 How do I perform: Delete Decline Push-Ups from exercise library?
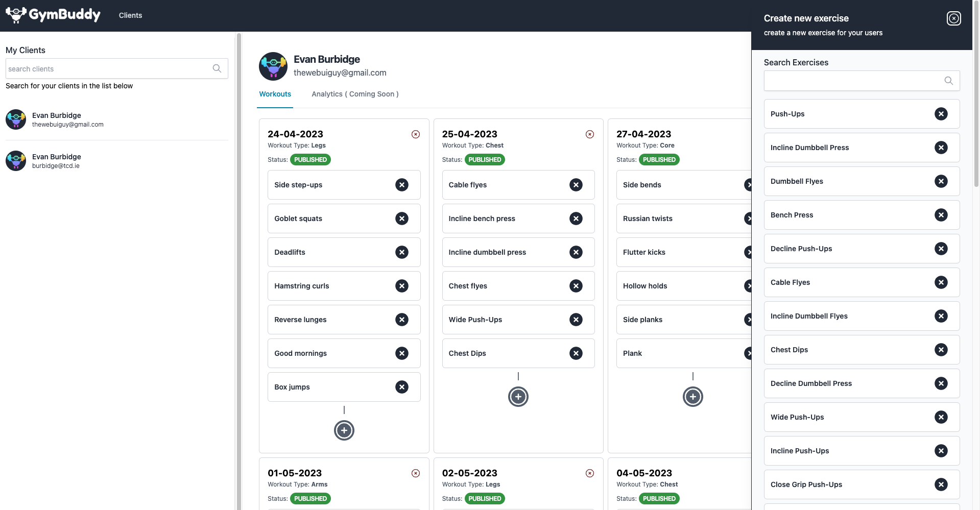(x=941, y=249)
